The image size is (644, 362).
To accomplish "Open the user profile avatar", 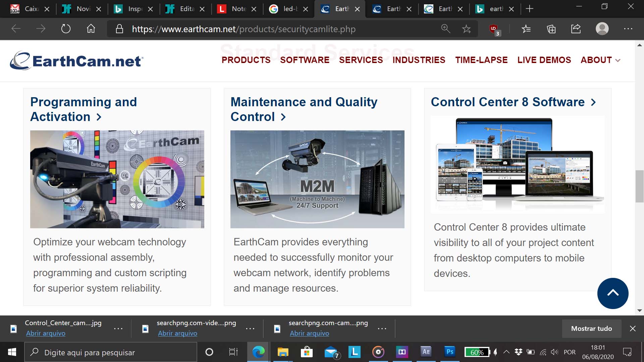I will 602,29.
